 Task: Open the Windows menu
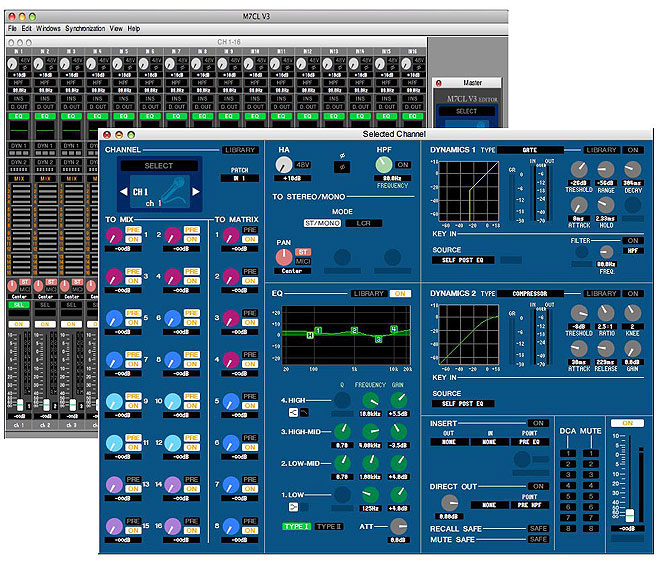point(48,28)
